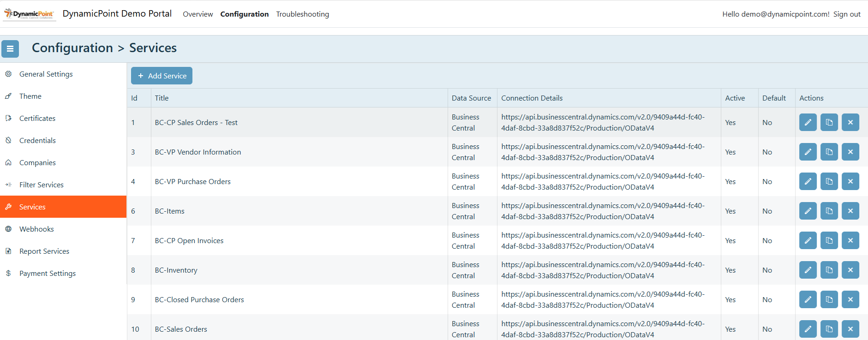Delete the BC-Items service
Screen dimensions: 868x340
[x=850, y=211]
